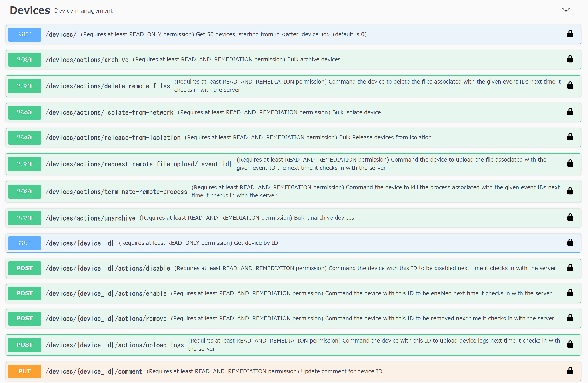Click lock icon on GET /devices/ row

click(570, 34)
